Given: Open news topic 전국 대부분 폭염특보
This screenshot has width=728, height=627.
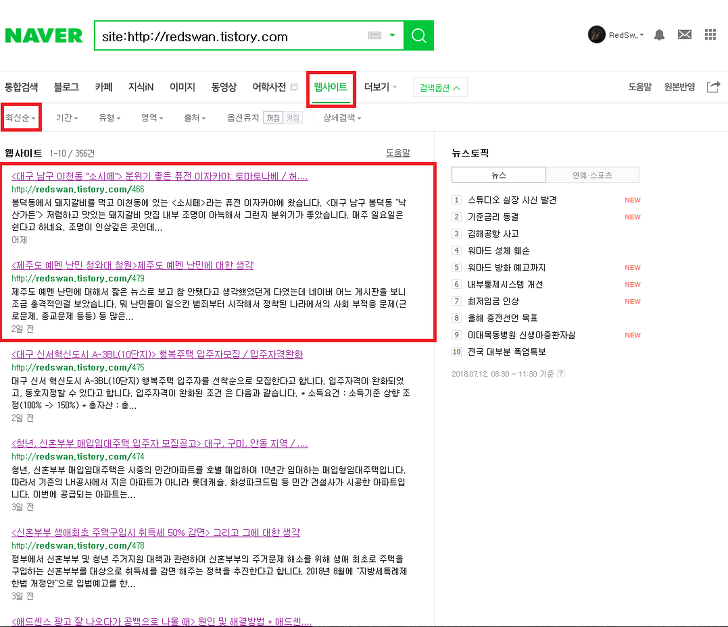Looking at the screenshot, I should (507, 352).
